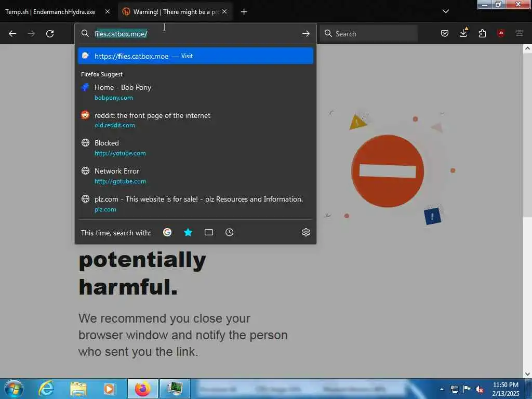Open the Action Center flag icon
532x399 pixels.
point(467,389)
